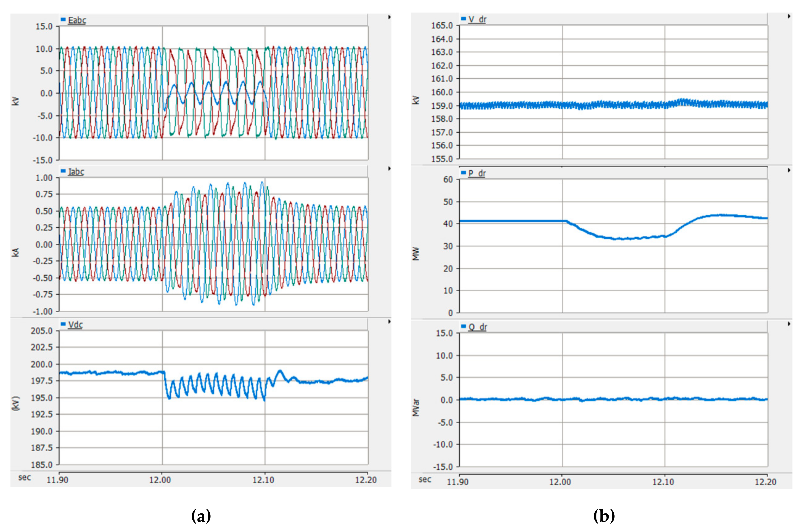The width and height of the screenshot is (801, 532).
Task: Expand the Q_dr graph options arrow
Action: click(789, 324)
